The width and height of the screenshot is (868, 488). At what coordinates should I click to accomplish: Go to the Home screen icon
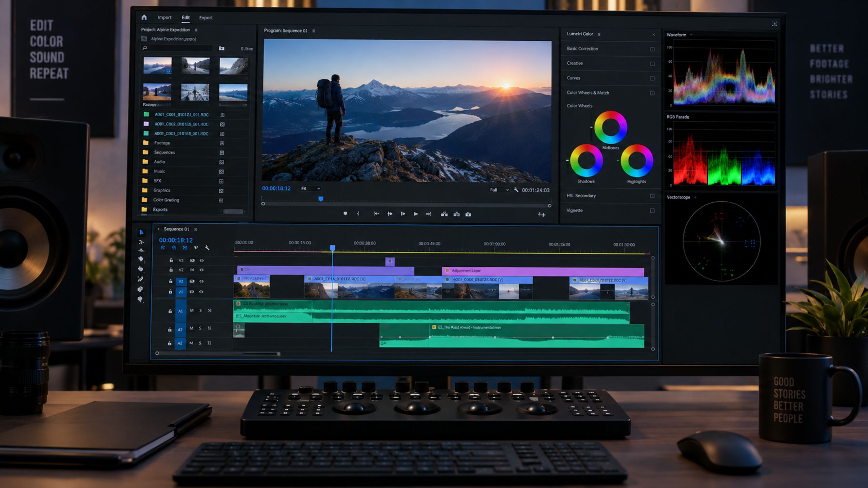click(x=144, y=17)
